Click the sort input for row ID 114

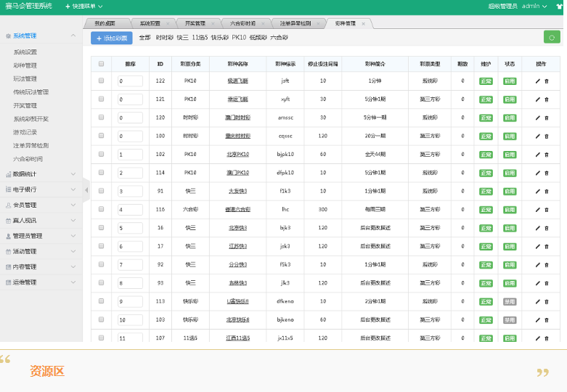130,173
